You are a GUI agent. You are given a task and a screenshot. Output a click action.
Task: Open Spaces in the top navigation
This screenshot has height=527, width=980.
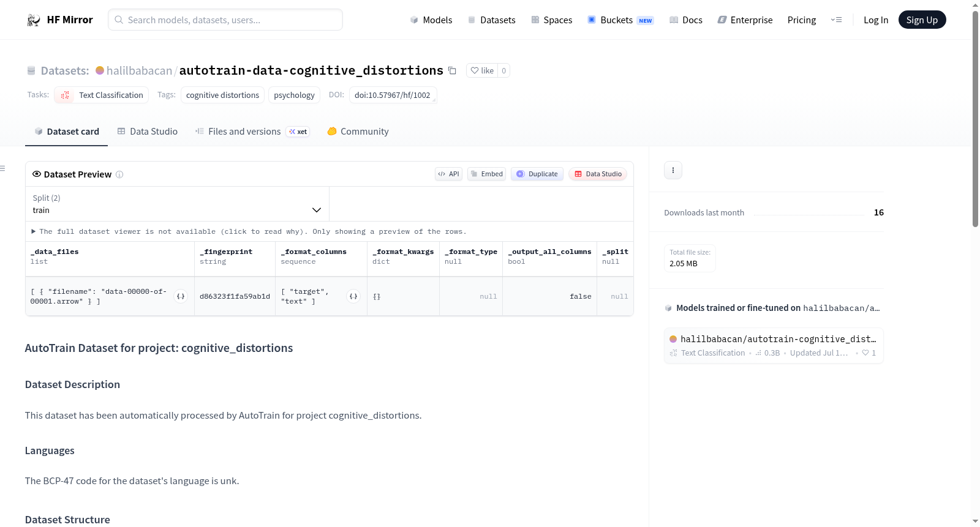tap(552, 20)
